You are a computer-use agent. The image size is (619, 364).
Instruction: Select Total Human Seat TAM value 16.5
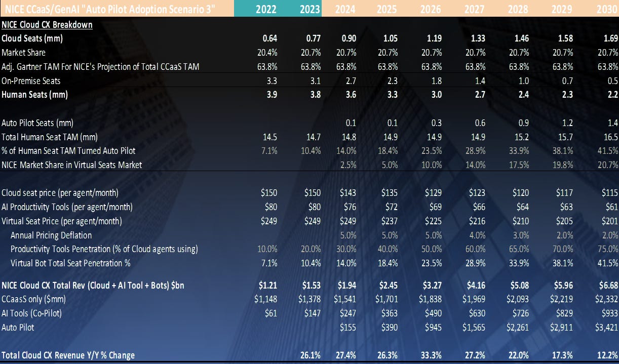[610, 137]
